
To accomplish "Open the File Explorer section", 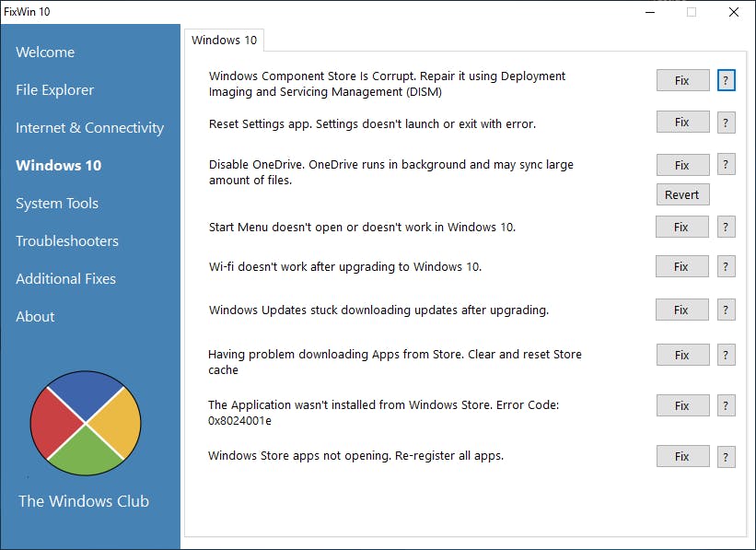I will pos(55,89).
